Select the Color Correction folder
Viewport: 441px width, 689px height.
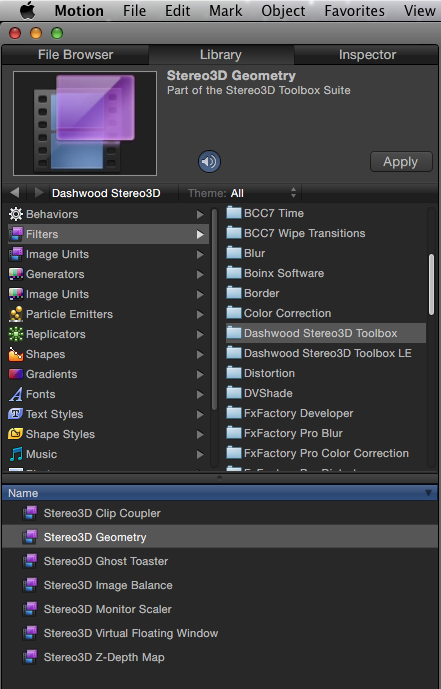[325, 313]
